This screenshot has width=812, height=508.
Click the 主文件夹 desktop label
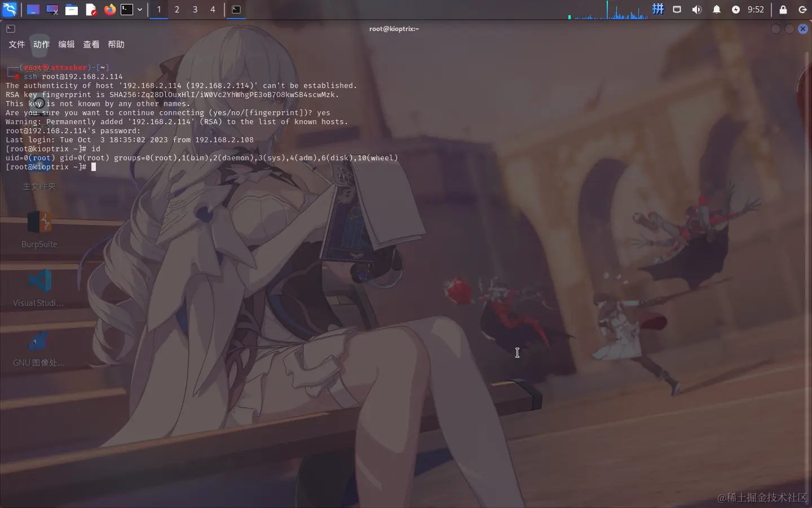[39, 186]
